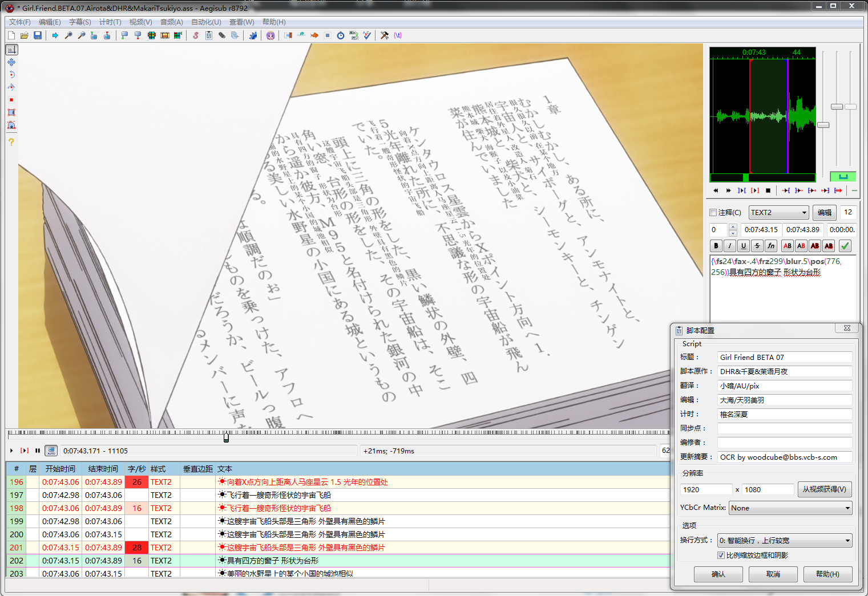Open the Translation Assistant fish icon
The height and width of the screenshot is (596, 868).
tap(314, 35)
